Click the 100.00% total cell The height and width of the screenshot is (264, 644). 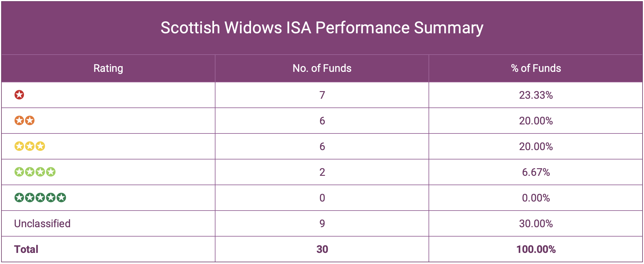click(x=536, y=249)
